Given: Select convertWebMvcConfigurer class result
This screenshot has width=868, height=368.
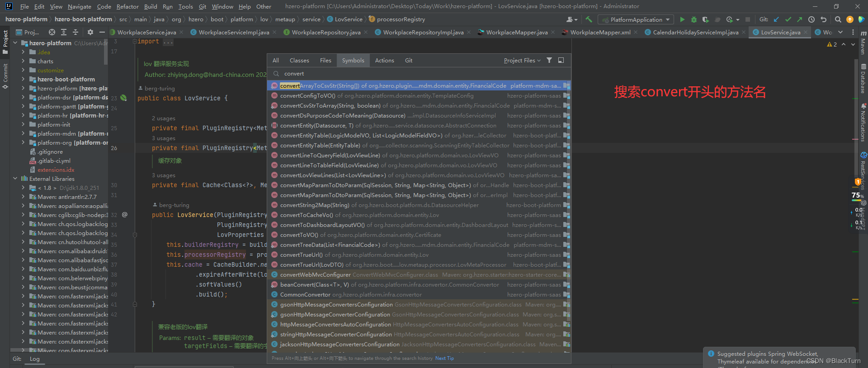Looking at the screenshot, I should [419, 274].
